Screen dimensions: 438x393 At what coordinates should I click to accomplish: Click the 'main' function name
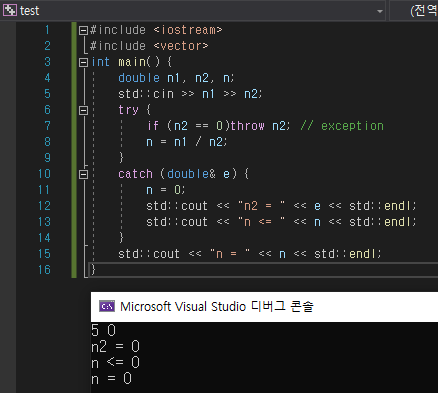pos(132,62)
